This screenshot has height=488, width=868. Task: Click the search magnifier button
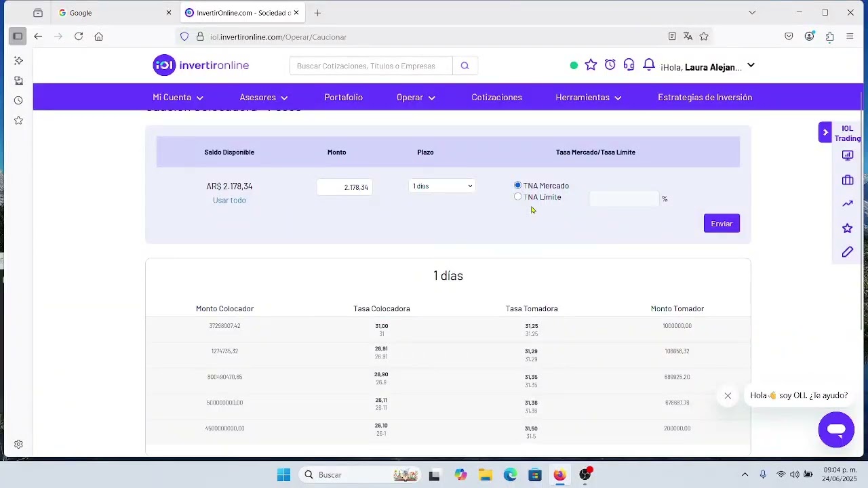click(x=465, y=66)
